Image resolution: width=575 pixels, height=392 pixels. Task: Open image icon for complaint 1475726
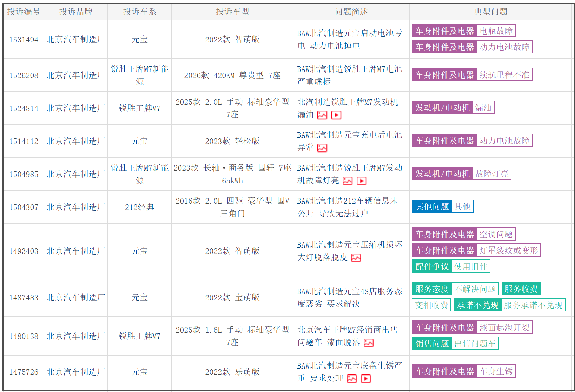click(x=351, y=379)
